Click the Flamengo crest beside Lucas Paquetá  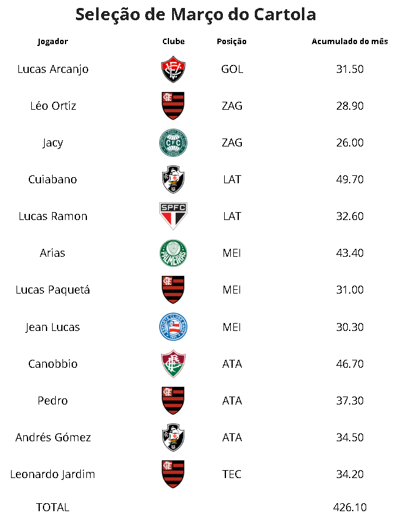pos(173,290)
